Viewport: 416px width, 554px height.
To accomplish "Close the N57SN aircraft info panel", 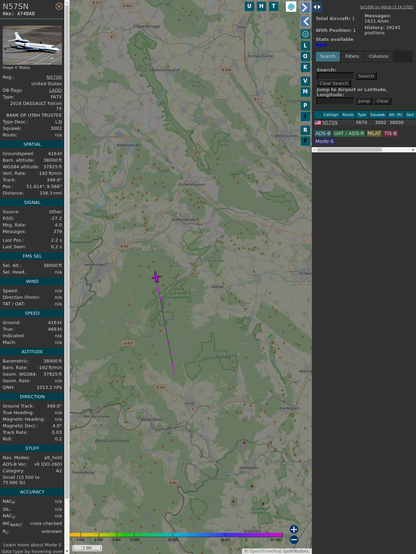I will [59, 6].
